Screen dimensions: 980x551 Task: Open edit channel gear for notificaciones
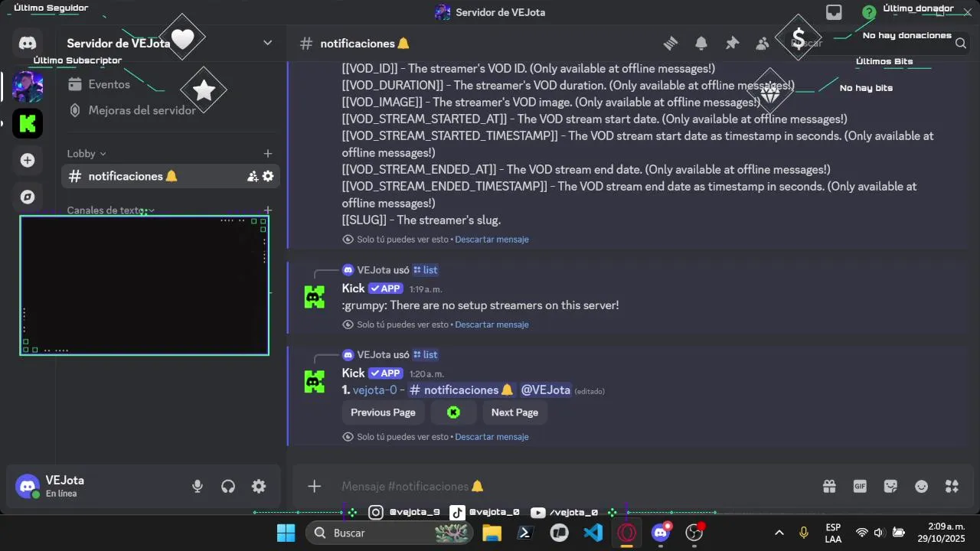point(268,176)
